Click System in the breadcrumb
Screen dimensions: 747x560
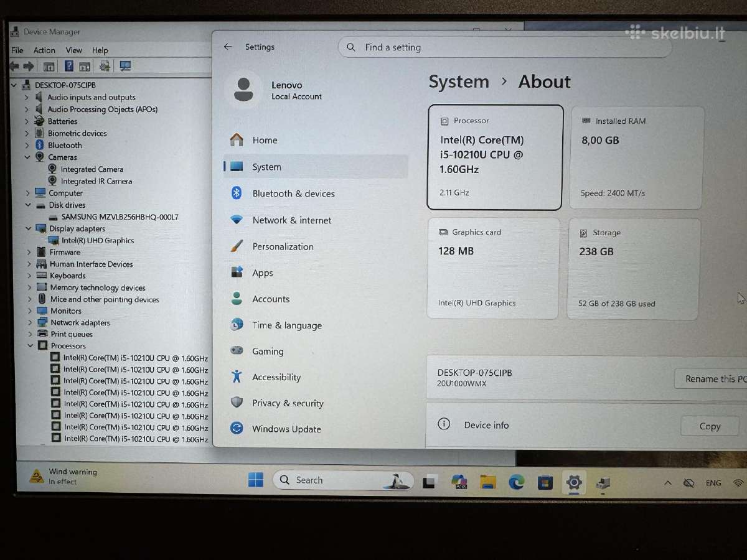pyautogui.click(x=459, y=82)
